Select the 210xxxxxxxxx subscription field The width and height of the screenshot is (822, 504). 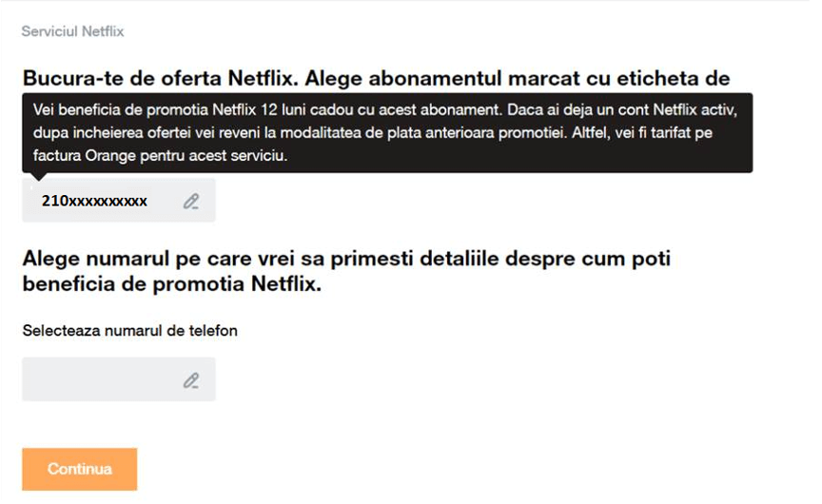pos(119,201)
